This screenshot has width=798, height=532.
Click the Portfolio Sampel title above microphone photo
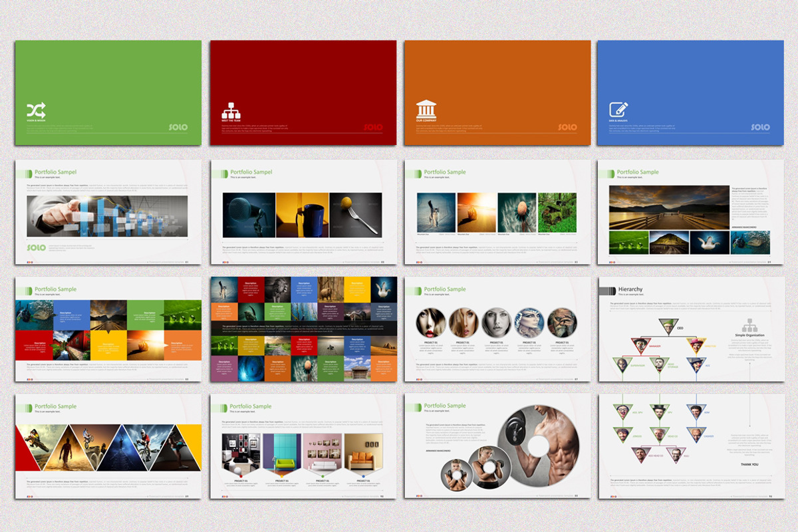click(251, 172)
